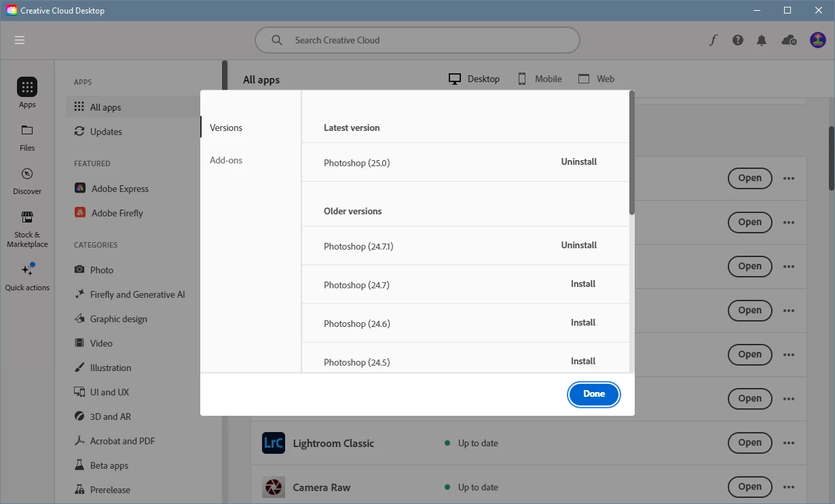Click the Lightroom Classic LrC icon

click(274, 443)
